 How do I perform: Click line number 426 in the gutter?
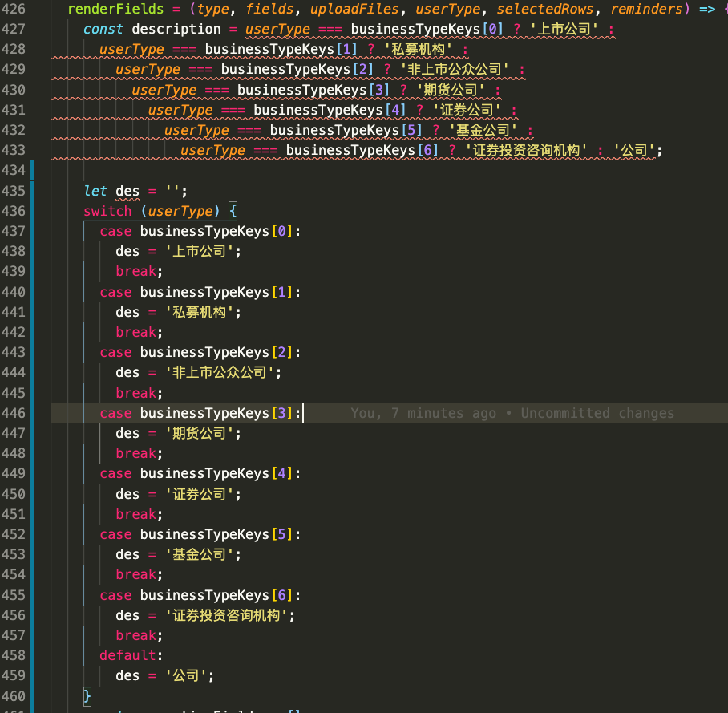[14, 10]
